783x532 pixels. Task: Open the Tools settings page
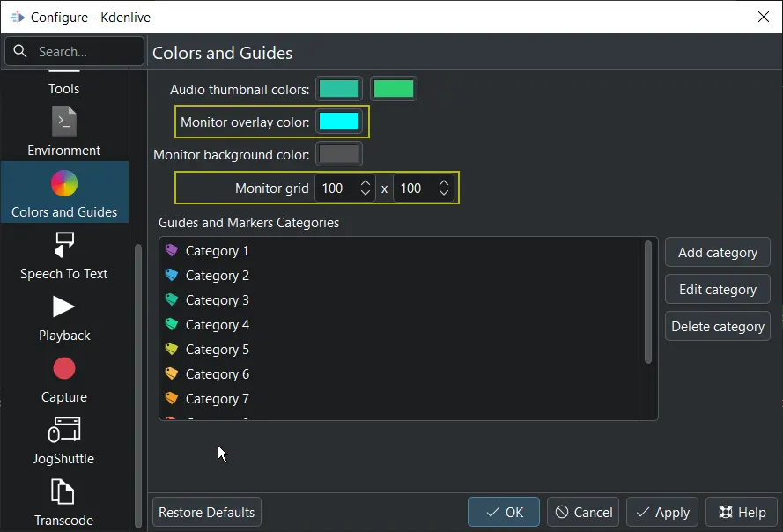point(64,84)
